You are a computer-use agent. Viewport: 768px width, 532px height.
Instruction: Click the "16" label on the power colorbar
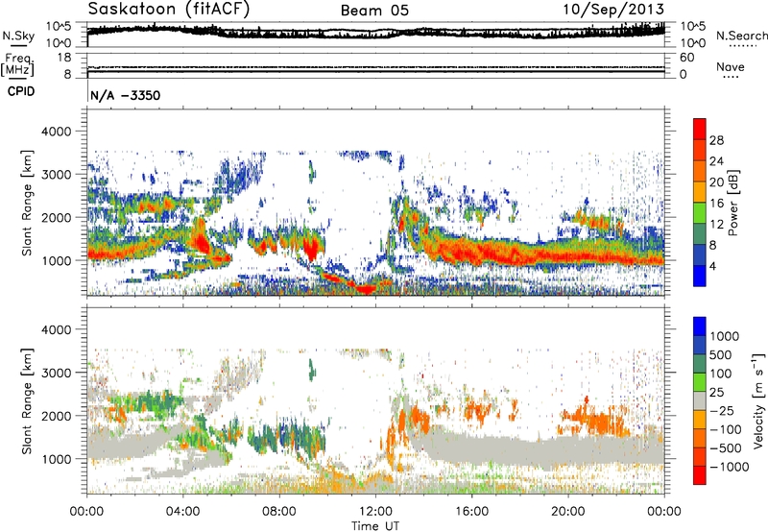[716, 204]
